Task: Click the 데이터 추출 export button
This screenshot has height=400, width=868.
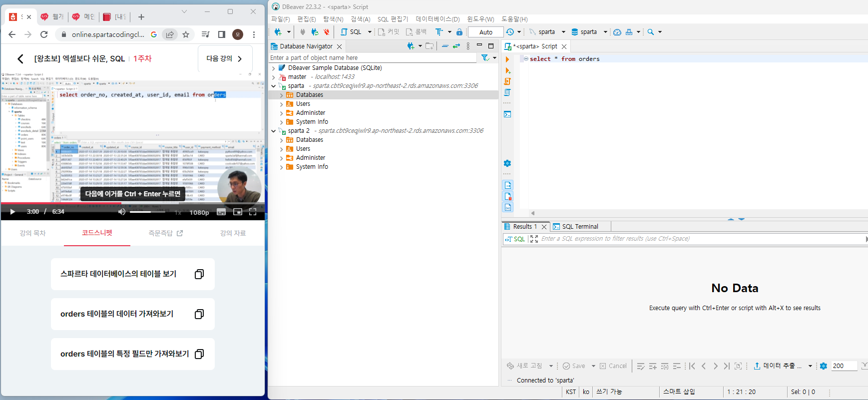Action: tap(778, 366)
